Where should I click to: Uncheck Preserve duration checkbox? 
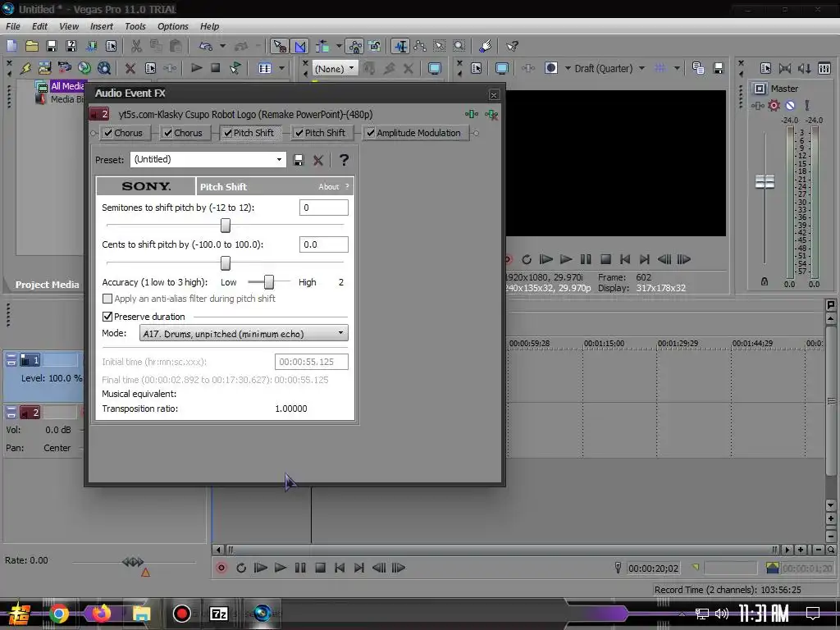pyautogui.click(x=107, y=317)
